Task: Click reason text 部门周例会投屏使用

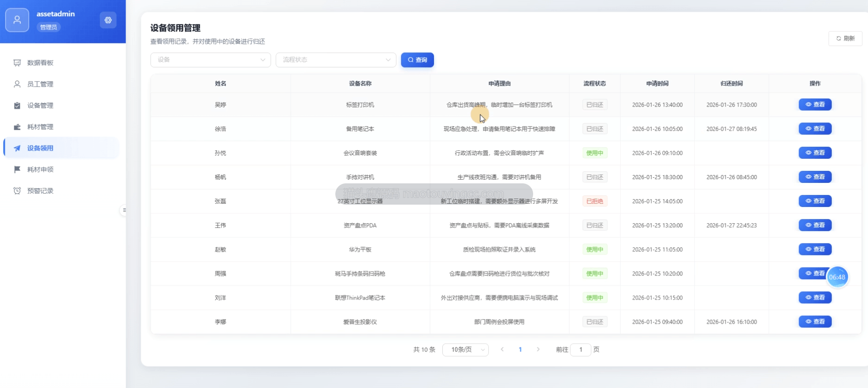Action: (x=499, y=322)
